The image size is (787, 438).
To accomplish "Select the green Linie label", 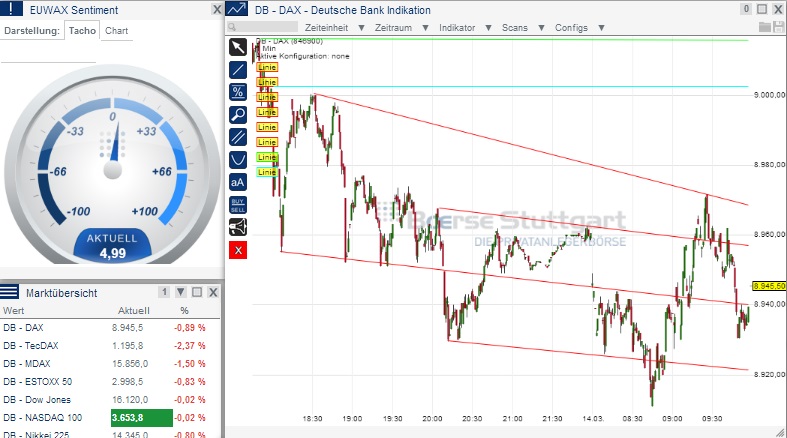I will coord(267,157).
